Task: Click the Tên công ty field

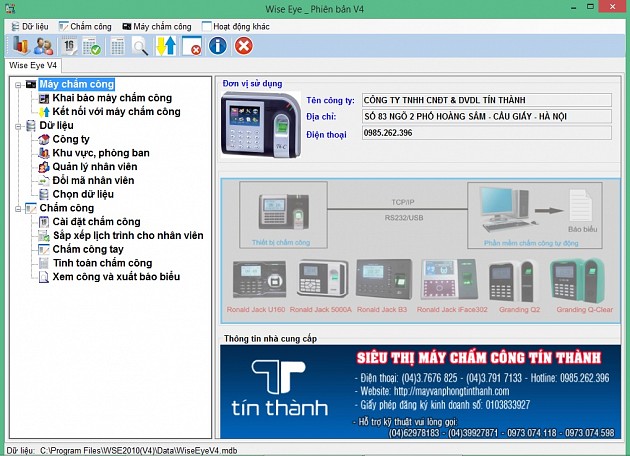Action: [487, 100]
